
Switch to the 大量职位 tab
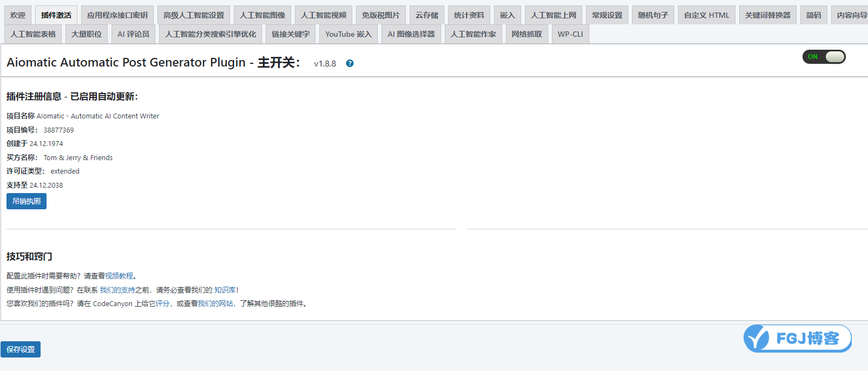[87, 34]
